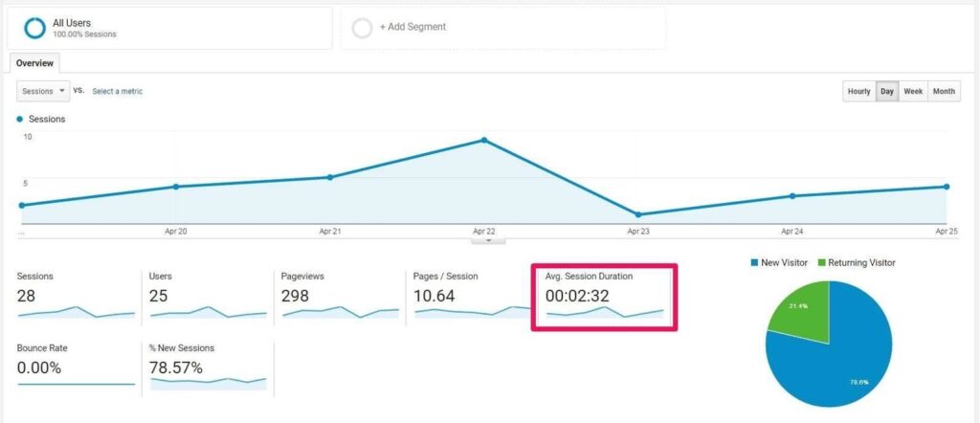Image resolution: width=980 pixels, height=423 pixels.
Task: Switch chart to Month view
Action: click(x=944, y=91)
